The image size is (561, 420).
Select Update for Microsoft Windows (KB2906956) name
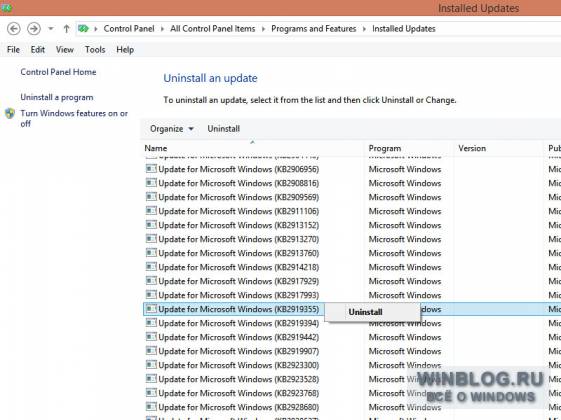coord(239,169)
